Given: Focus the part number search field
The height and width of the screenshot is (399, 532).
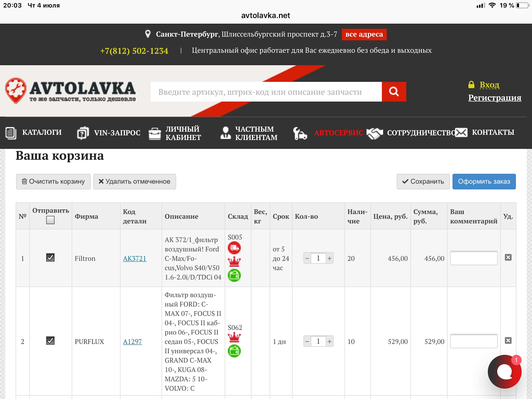Looking at the screenshot, I should [266, 92].
